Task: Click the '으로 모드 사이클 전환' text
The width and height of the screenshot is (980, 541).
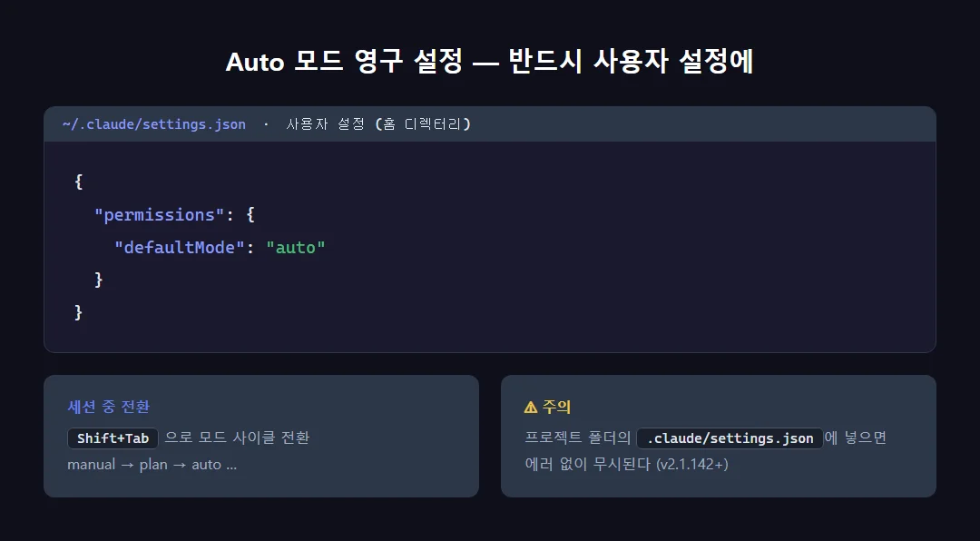Action: click(237, 438)
